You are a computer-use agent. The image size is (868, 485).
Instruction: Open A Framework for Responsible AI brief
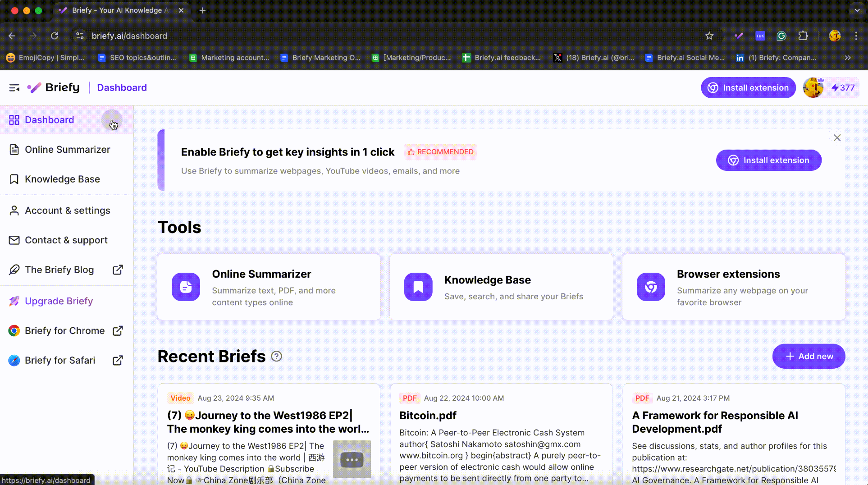tap(734, 435)
